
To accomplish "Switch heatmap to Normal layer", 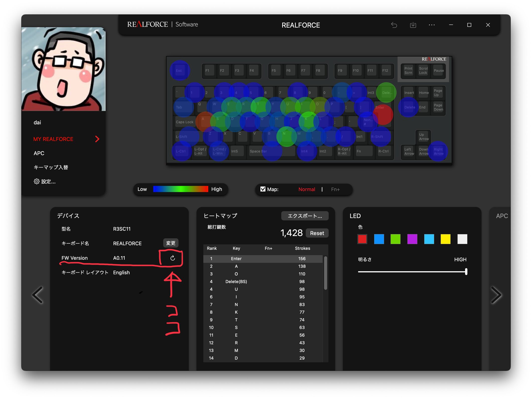I will 307,189.
